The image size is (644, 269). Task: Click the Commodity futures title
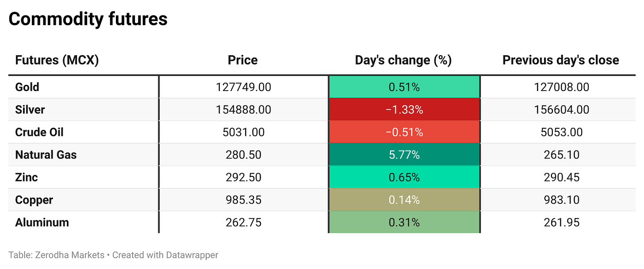88,19
